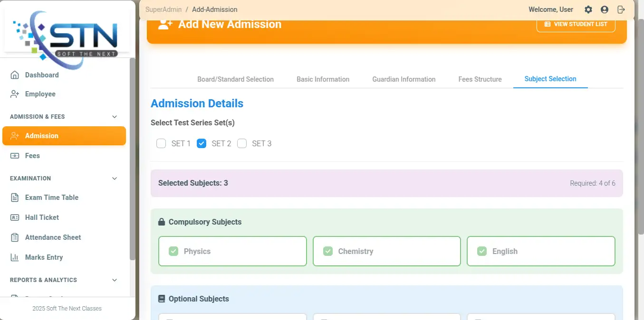Click the Dashboard home icon
The width and height of the screenshot is (644, 320).
tap(15, 75)
